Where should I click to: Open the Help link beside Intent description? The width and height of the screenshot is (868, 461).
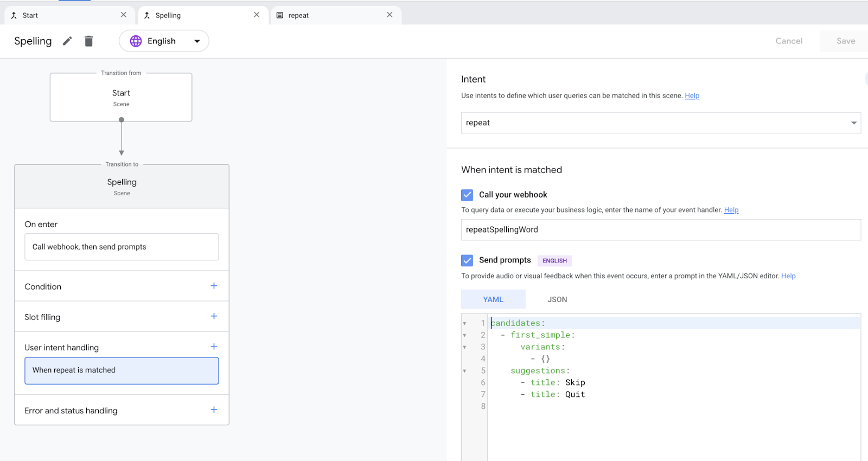coord(692,96)
